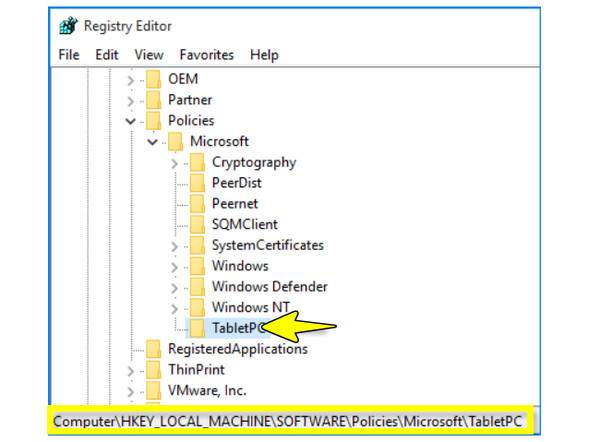600x442 pixels.
Task: Collapse the Policies key
Action: click(x=130, y=121)
